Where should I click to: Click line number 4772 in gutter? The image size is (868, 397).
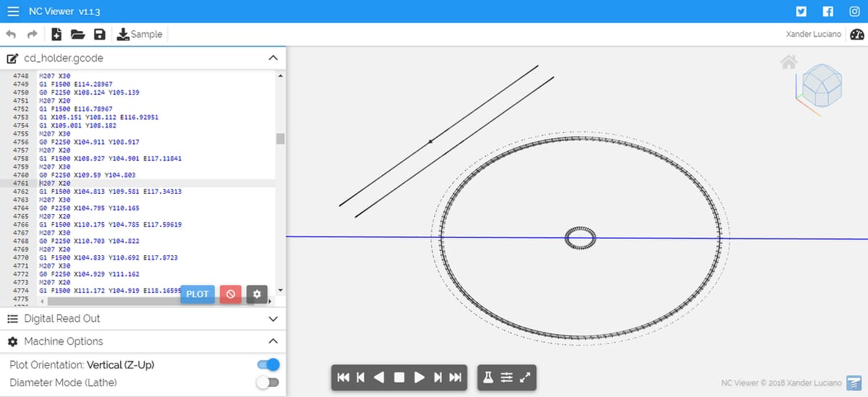click(x=20, y=275)
